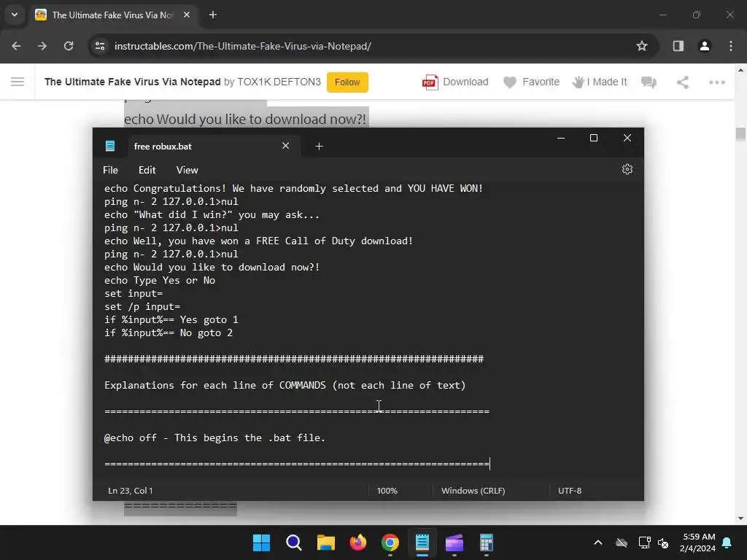Image resolution: width=747 pixels, height=560 pixels.
Task: Click the Chrome address bar URL
Action: point(242,46)
